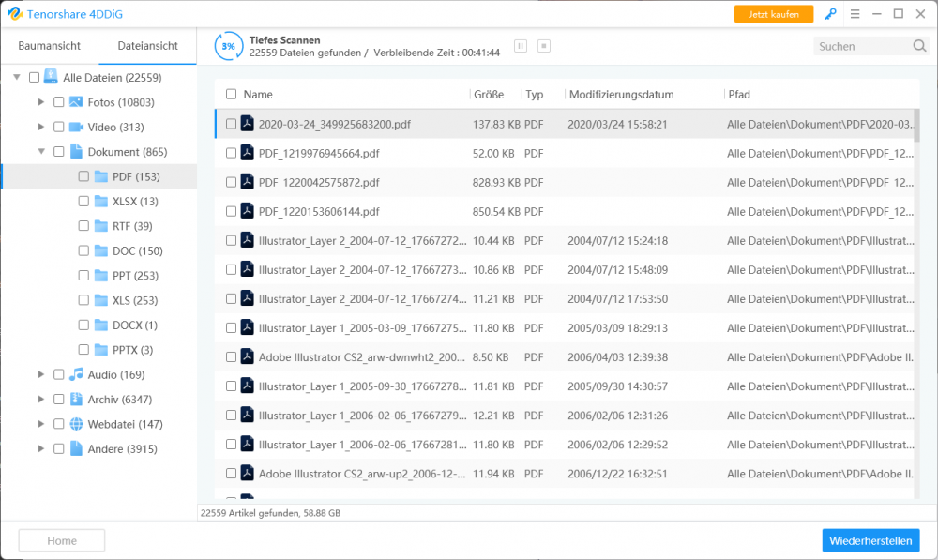
Task: Expand the Fotos (10803) tree node
Action: coord(40,101)
